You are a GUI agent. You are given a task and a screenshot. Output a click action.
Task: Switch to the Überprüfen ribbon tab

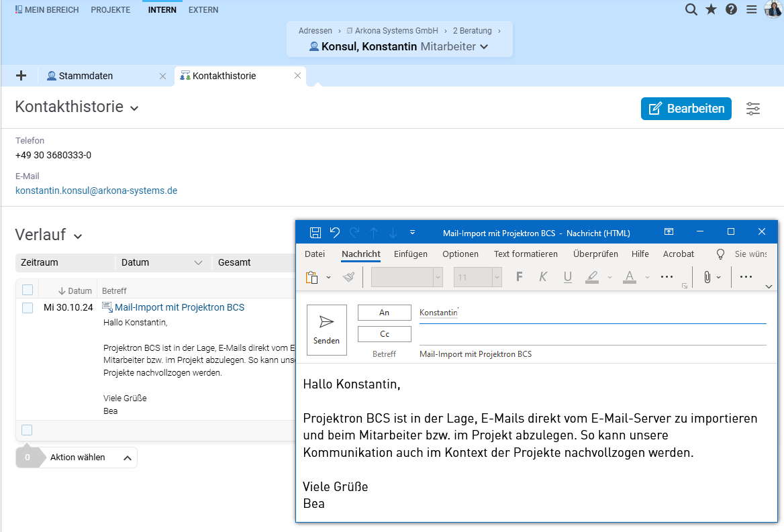595,254
